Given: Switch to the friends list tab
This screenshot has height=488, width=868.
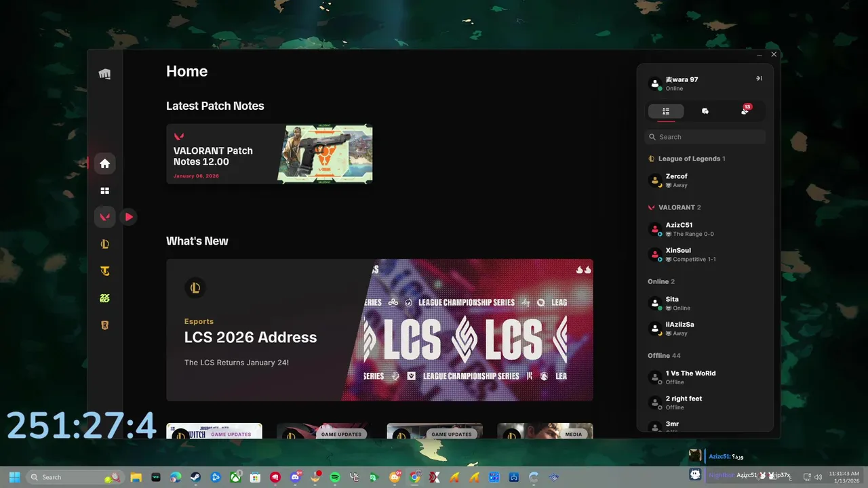Looking at the screenshot, I should click(666, 111).
